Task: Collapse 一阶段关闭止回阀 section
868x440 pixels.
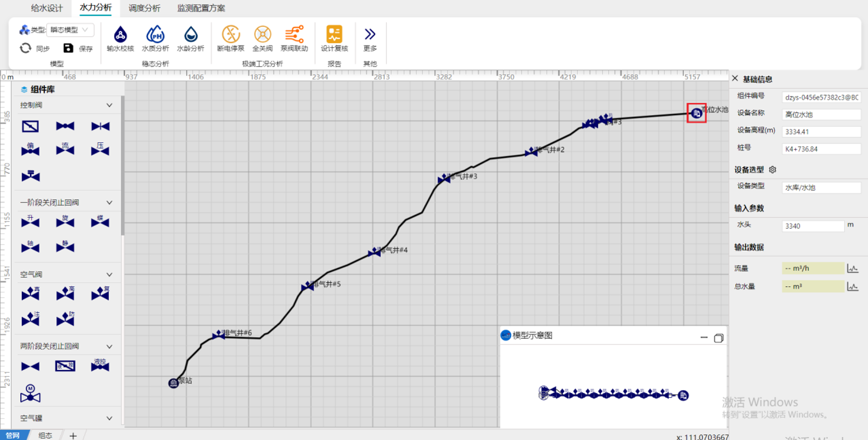Action: pyautogui.click(x=109, y=202)
